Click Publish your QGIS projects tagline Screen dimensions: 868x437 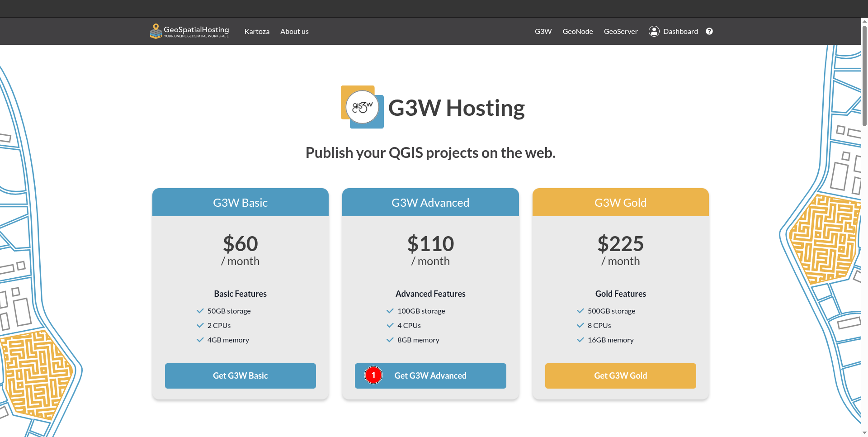[430, 153]
